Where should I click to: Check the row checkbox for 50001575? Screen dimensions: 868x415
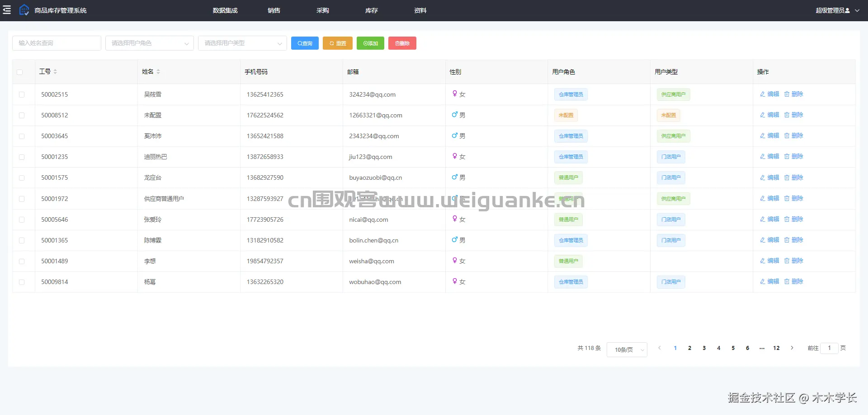[22, 177]
